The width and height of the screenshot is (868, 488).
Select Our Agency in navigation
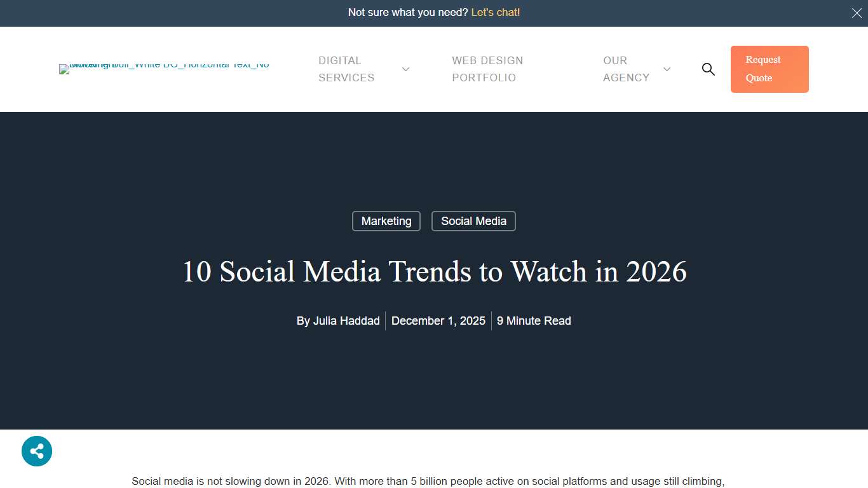[626, 69]
